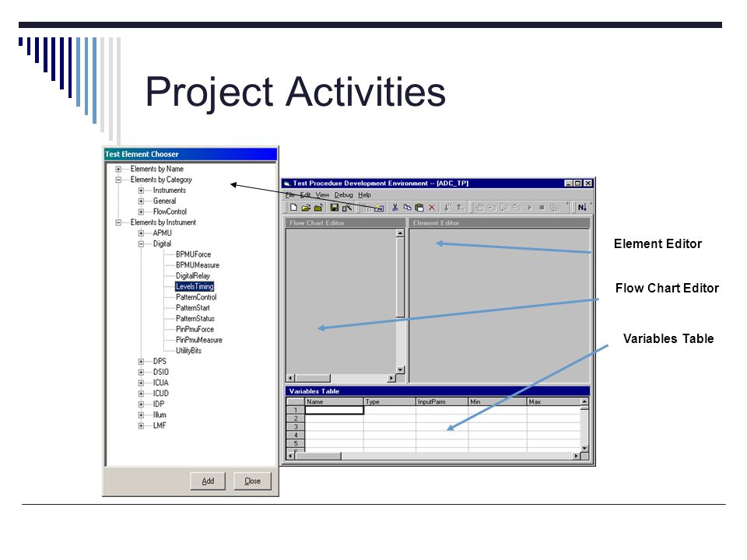The image size is (747, 560).
Task: Click the Flow Chart Editor scroll-down arrow
Action: (400, 369)
